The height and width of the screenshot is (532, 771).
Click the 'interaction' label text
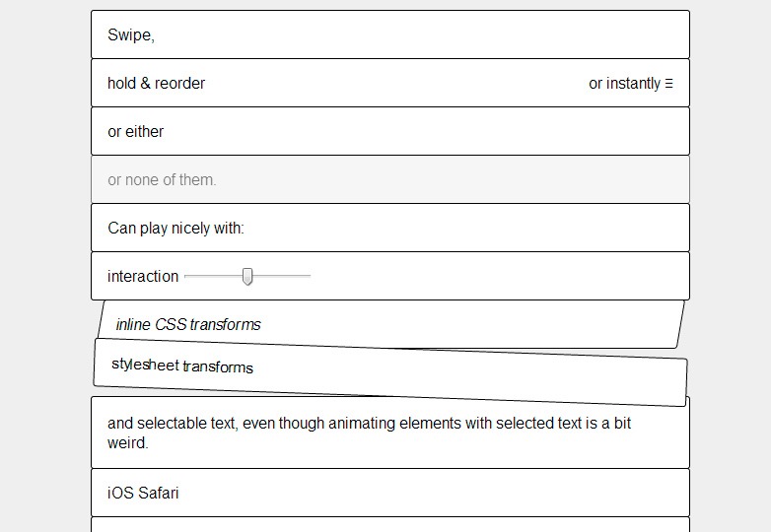click(143, 277)
